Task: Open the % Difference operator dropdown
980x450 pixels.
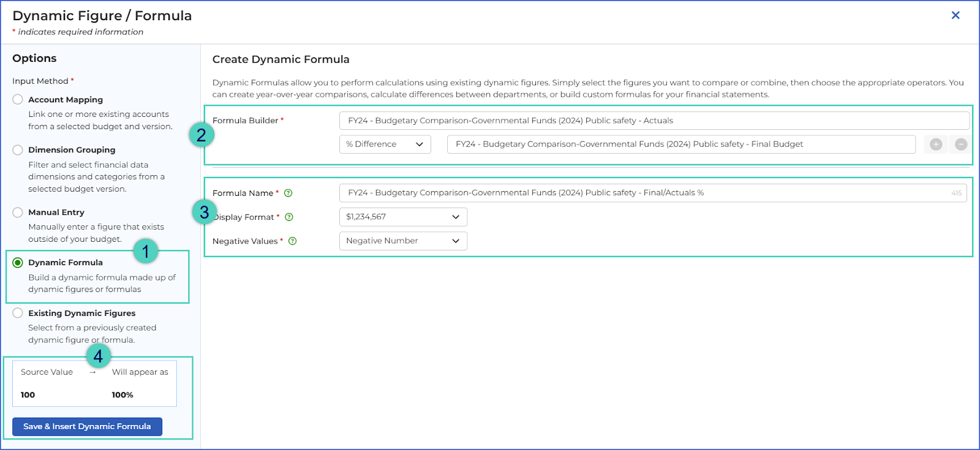Action: (385, 144)
